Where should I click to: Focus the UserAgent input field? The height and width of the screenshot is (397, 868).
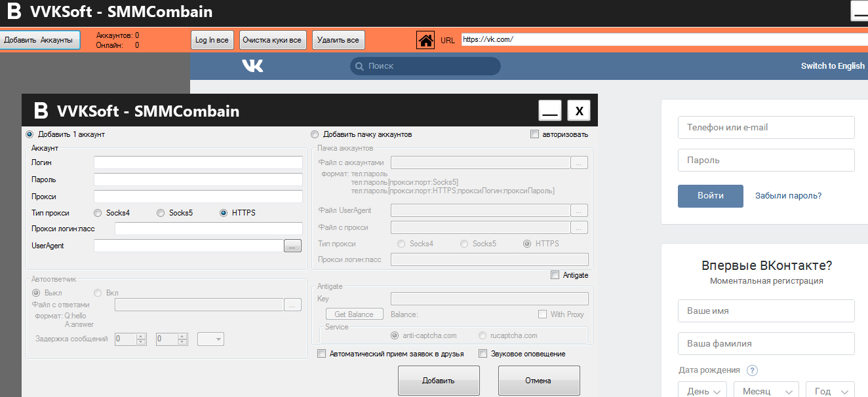188,246
